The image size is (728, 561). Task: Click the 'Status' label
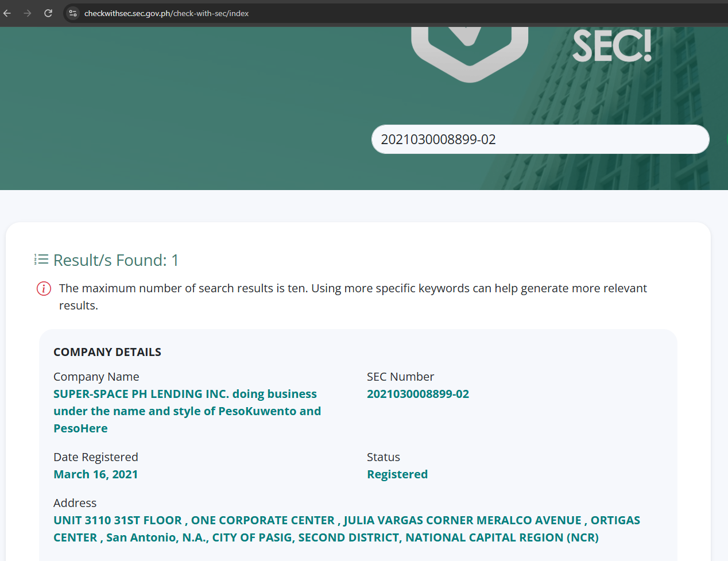pyautogui.click(x=384, y=457)
